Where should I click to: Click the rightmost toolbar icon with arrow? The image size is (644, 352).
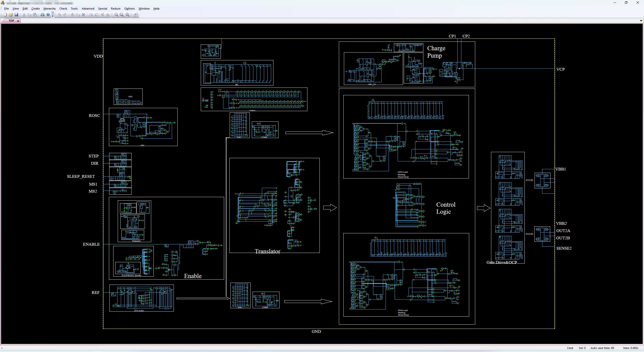tap(136, 15)
